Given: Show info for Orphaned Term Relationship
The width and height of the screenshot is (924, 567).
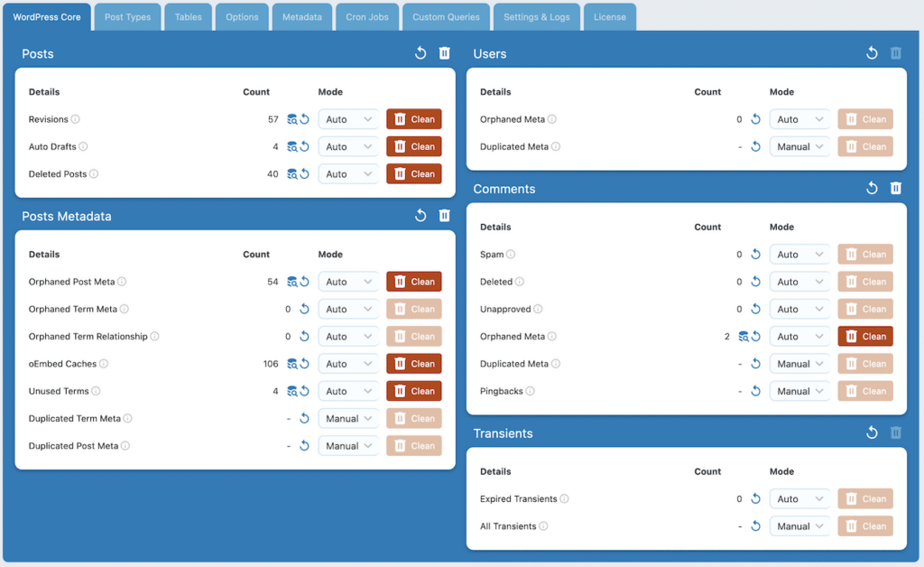Looking at the screenshot, I should pyautogui.click(x=154, y=336).
